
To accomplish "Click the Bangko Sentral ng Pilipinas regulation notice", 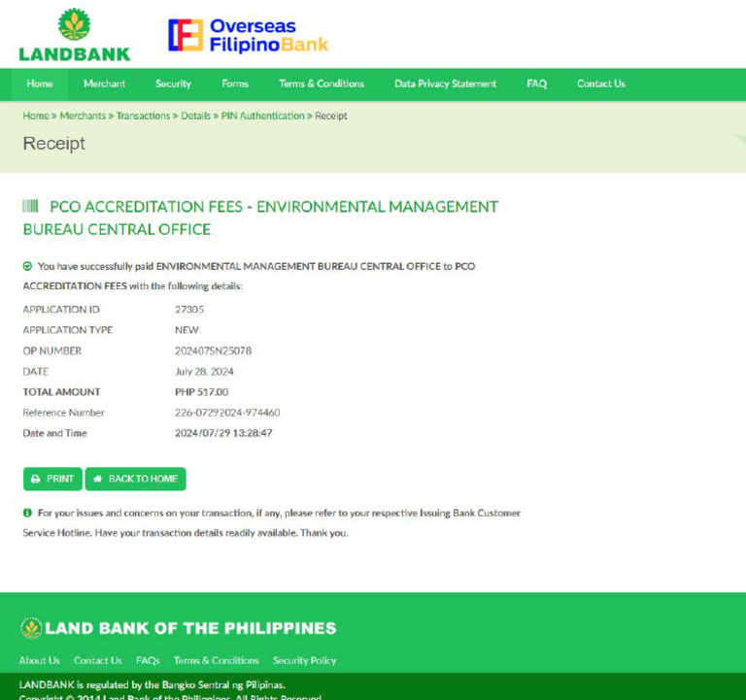I will tap(153, 684).
